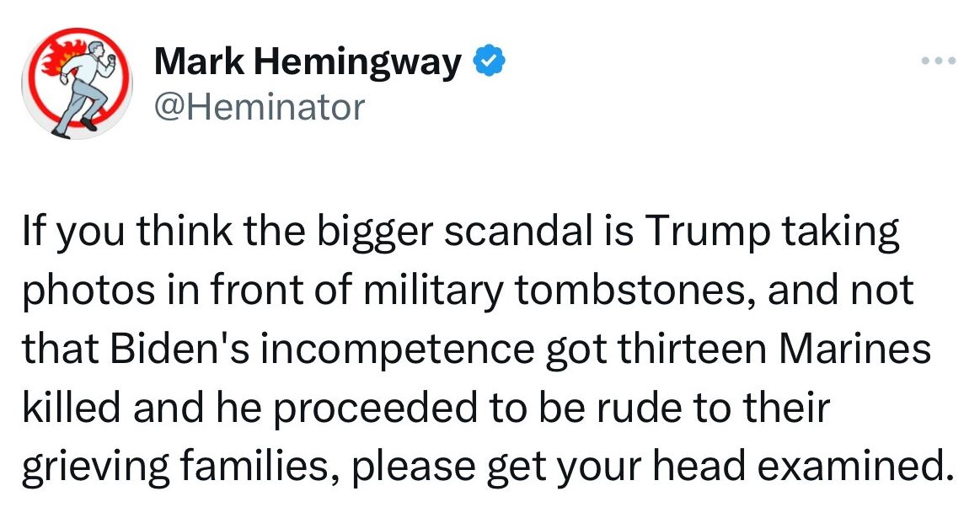Click the word "military" in the tweet
Viewport: 980px width, 518px height.
click(430, 292)
